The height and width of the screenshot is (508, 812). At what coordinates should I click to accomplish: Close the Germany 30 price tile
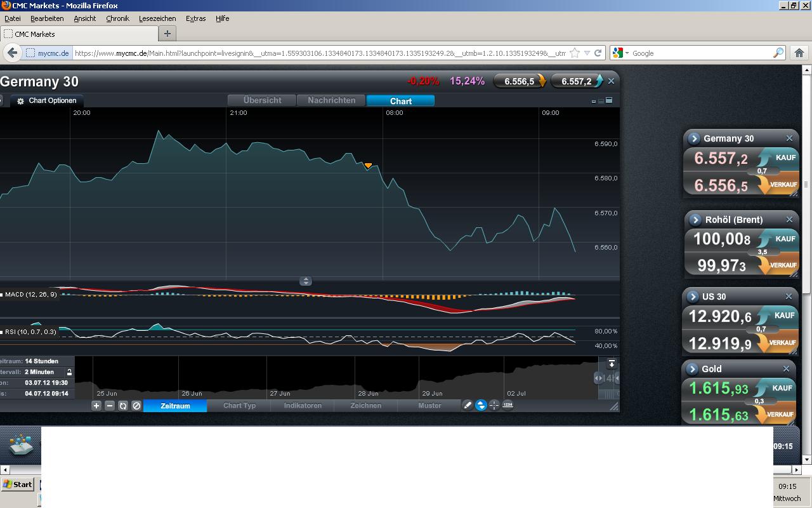(789, 138)
